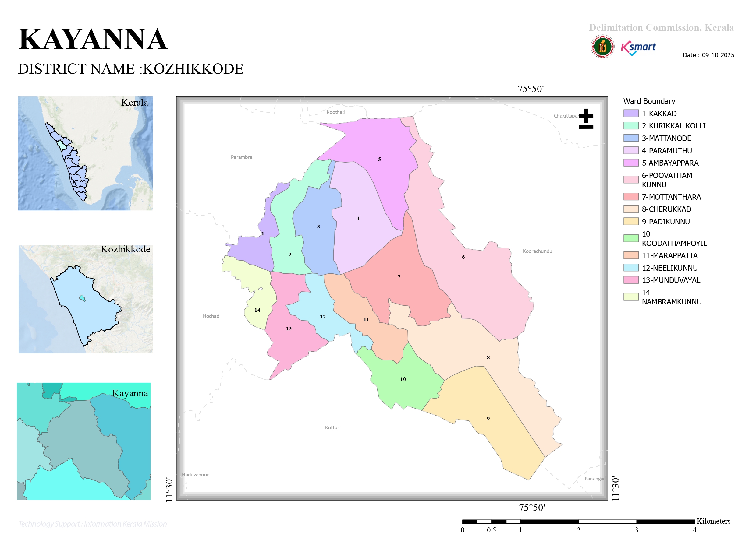756x534 pixels.
Task: Select the 11-MARAPPATTA legend swatch
Action: coord(631,256)
